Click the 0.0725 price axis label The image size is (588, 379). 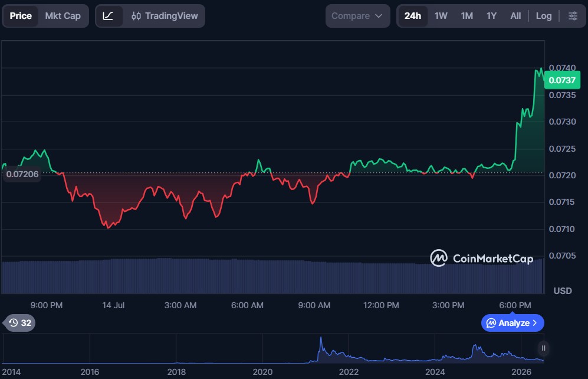pos(562,149)
